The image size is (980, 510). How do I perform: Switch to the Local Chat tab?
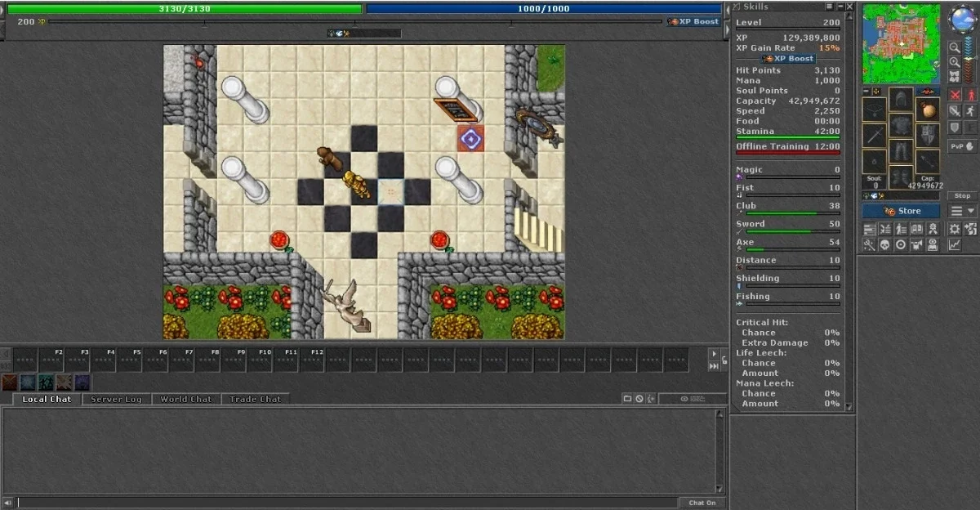tap(47, 399)
